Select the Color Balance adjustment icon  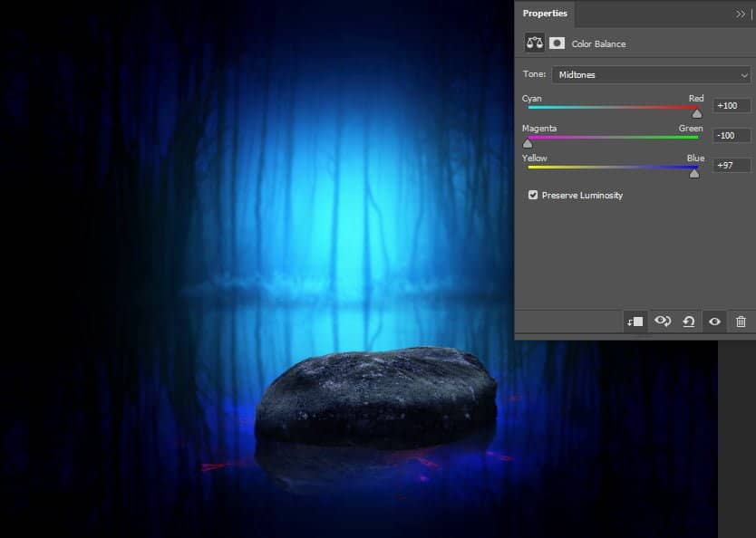coord(532,43)
